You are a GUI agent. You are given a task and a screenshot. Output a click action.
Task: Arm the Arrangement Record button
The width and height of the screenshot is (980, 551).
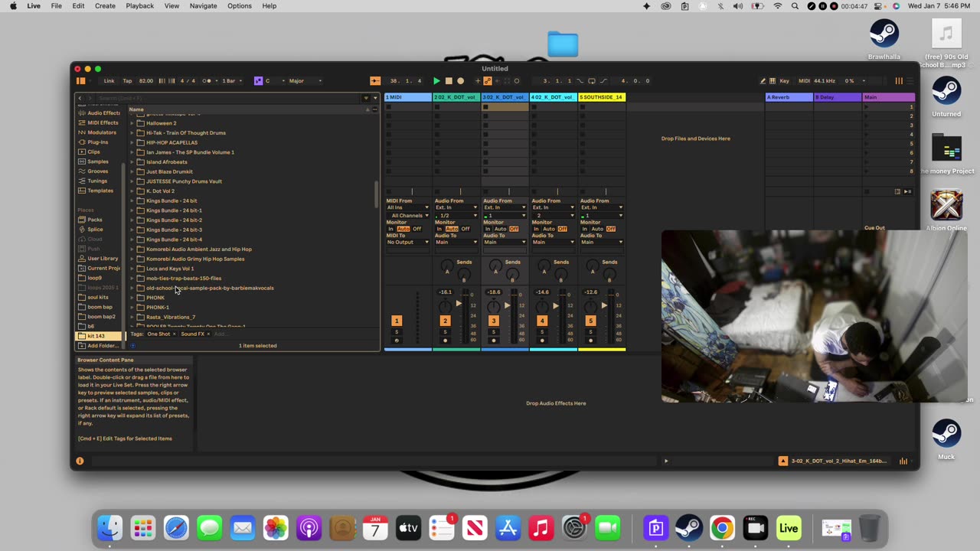[460, 80]
